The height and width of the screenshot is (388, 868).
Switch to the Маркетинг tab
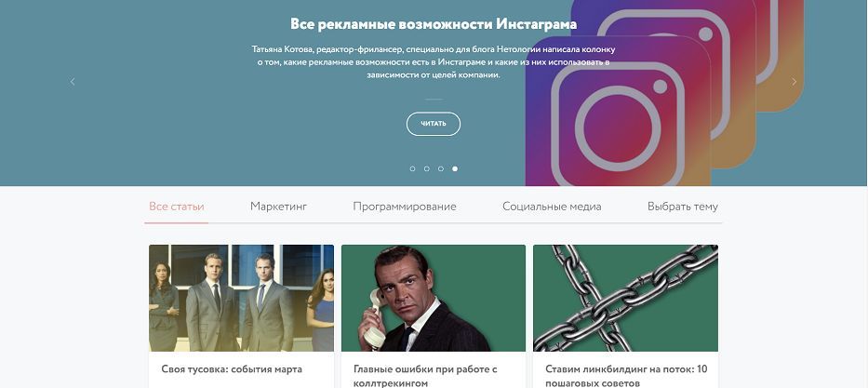click(278, 207)
